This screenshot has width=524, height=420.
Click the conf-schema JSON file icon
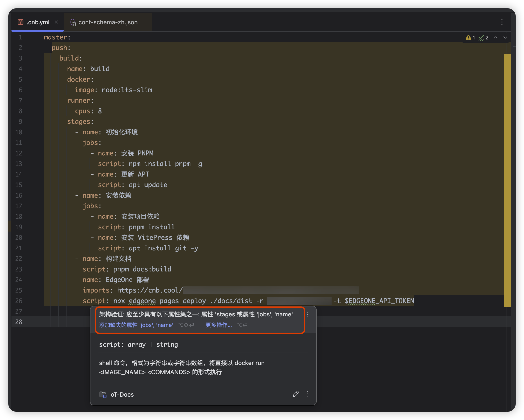click(x=73, y=22)
